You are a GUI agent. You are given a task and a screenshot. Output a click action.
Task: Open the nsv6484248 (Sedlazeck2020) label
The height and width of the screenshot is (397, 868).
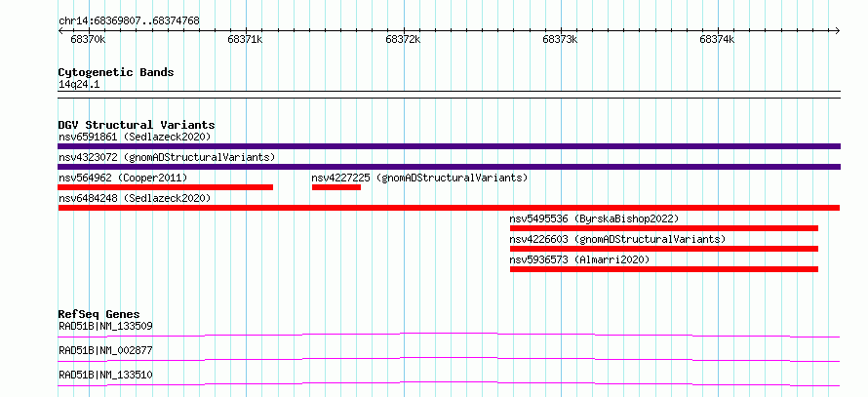[135, 198]
